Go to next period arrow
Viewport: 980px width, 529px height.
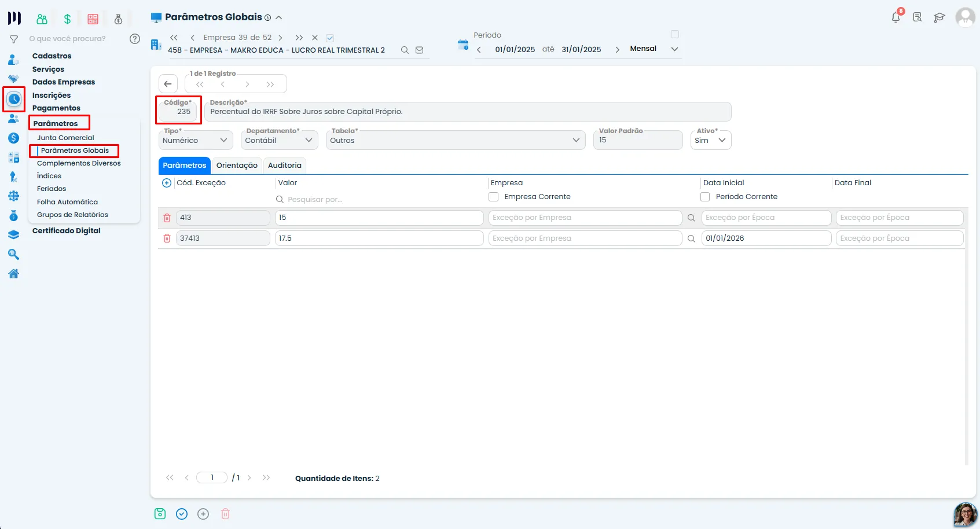point(617,50)
